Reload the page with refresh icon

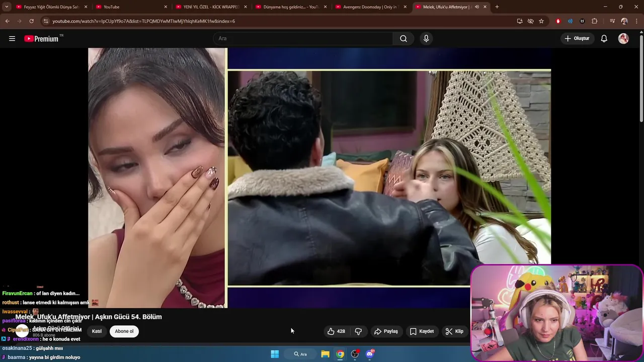point(31,21)
